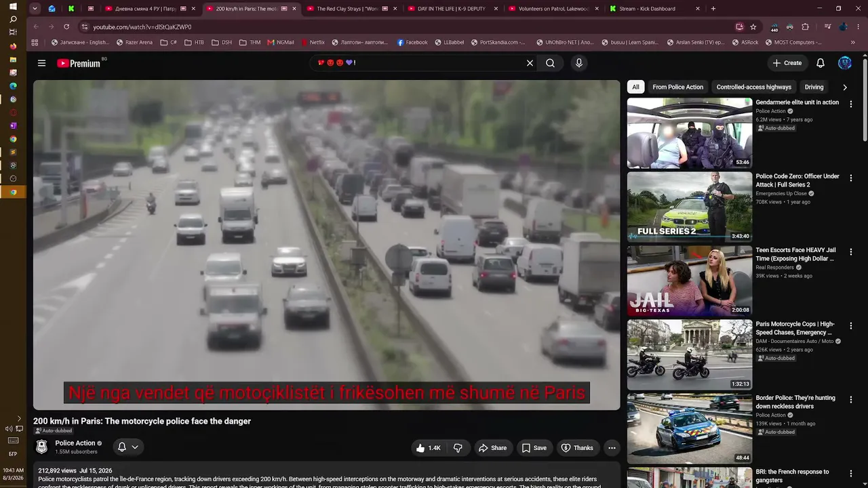Click the main video player
868x488 pixels.
point(327,245)
